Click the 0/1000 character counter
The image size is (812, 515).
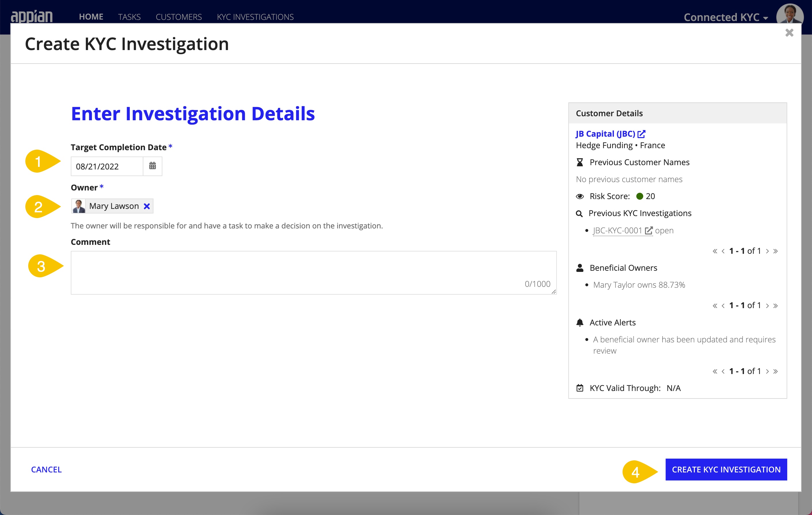click(538, 284)
